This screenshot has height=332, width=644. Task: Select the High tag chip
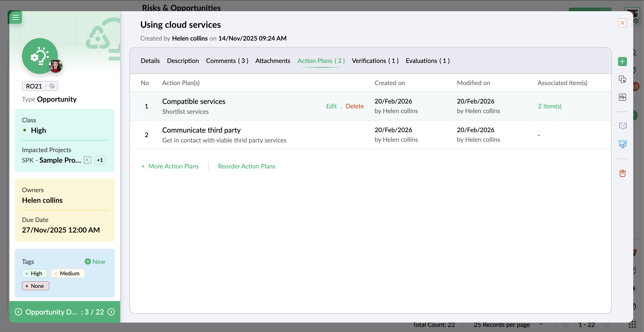pos(35,273)
